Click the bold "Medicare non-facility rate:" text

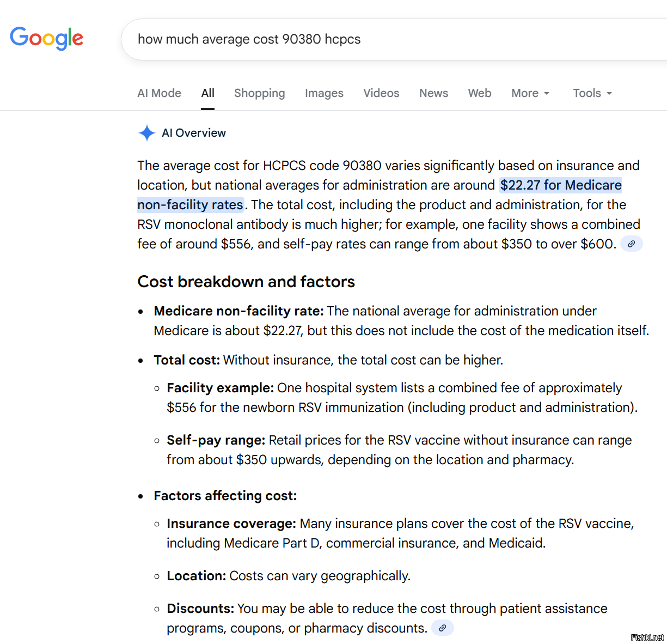click(x=238, y=311)
